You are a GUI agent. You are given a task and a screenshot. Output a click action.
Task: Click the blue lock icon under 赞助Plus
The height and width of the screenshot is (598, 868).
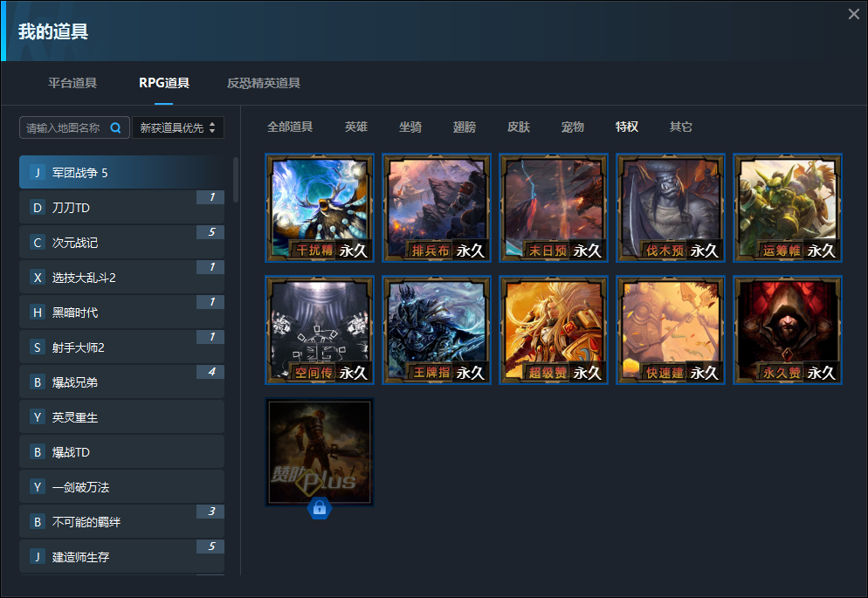pos(320,508)
